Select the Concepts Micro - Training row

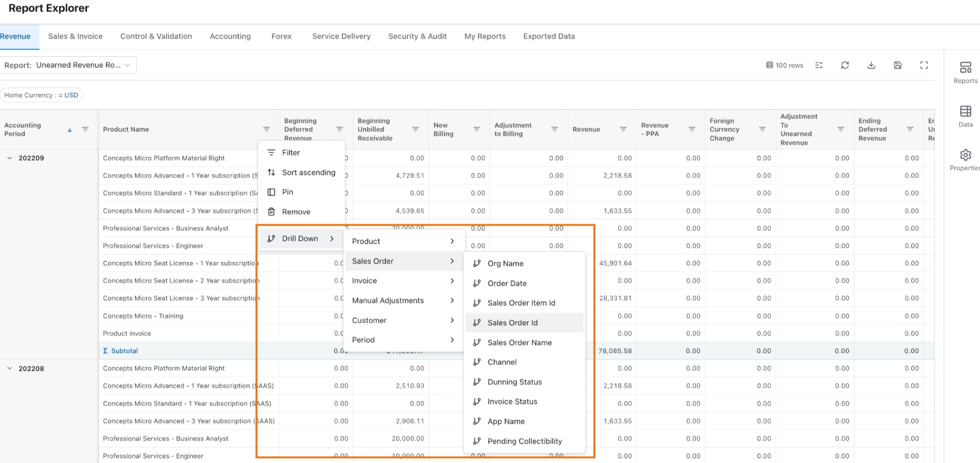coord(143,316)
